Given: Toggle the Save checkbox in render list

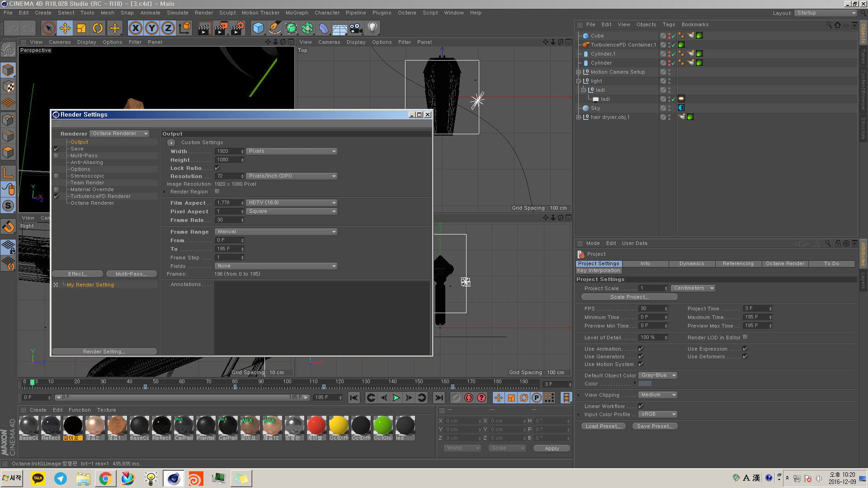Looking at the screenshot, I should pos(57,149).
